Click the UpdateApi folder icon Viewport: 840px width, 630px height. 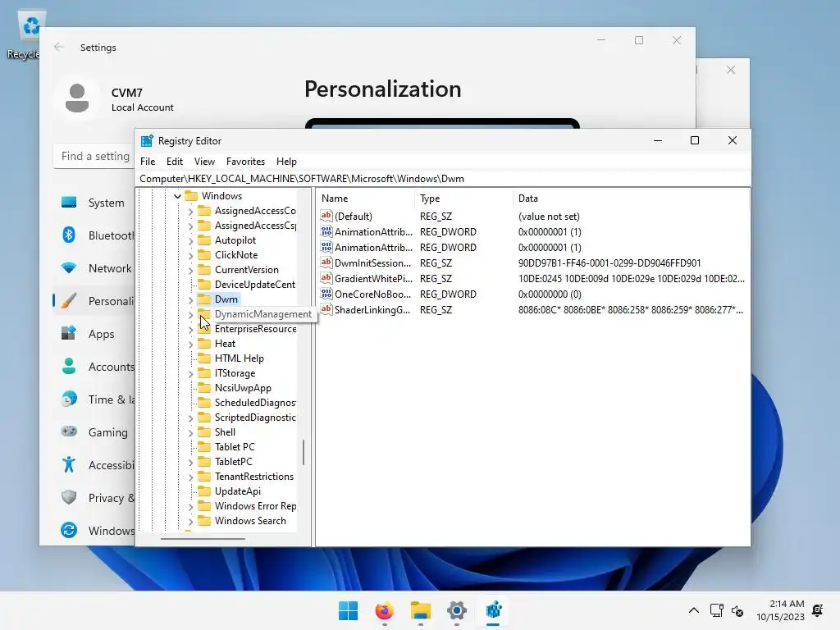tap(204, 491)
